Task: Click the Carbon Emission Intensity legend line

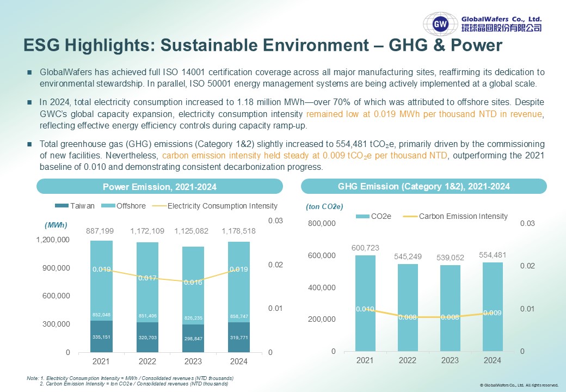Action: pos(410,216)
